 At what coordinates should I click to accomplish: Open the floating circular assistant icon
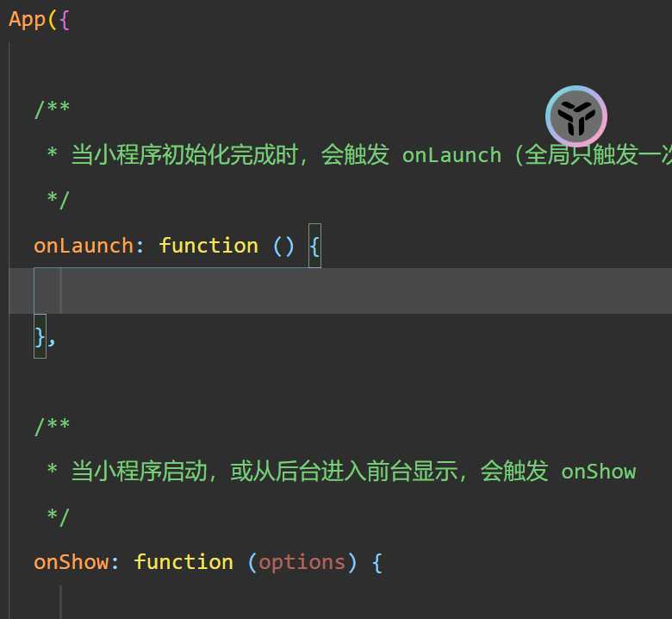coord(576,116)
